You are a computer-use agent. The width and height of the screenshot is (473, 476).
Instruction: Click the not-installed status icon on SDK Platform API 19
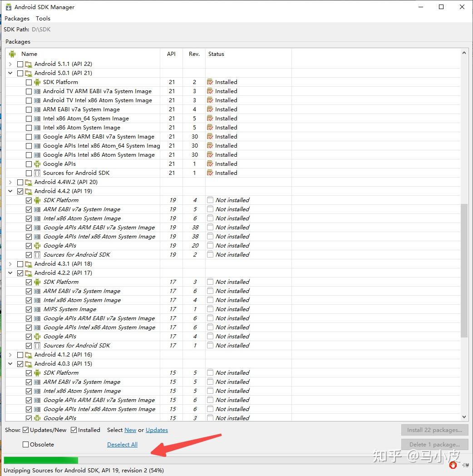pos(210,200)
